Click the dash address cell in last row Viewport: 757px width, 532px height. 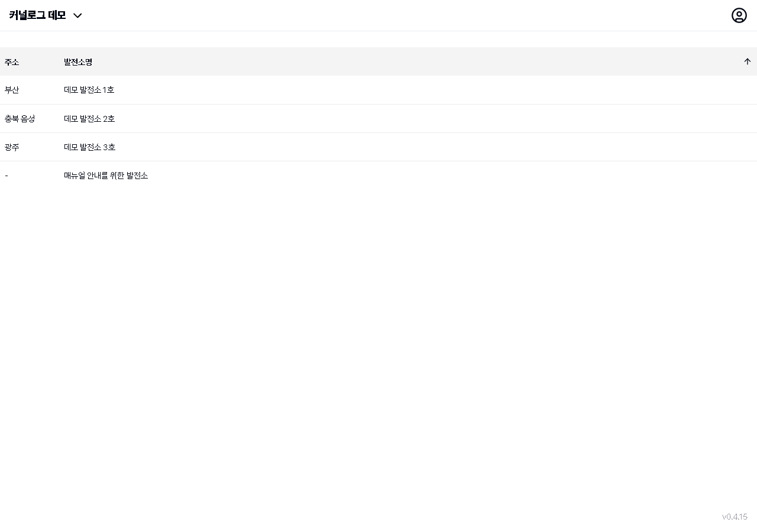point(7,176)
